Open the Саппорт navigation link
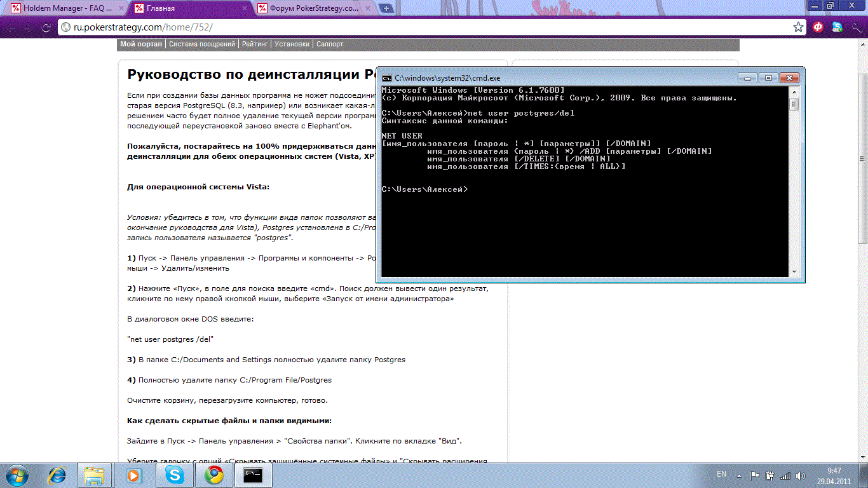Image resolution: width=868 pixels, height=488 pixels. (x=330, y=44)
